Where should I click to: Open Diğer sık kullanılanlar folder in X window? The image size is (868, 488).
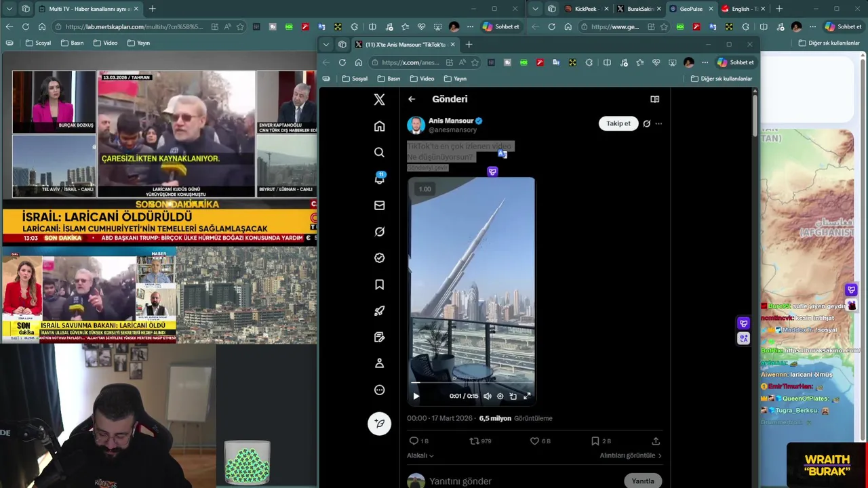722,79
